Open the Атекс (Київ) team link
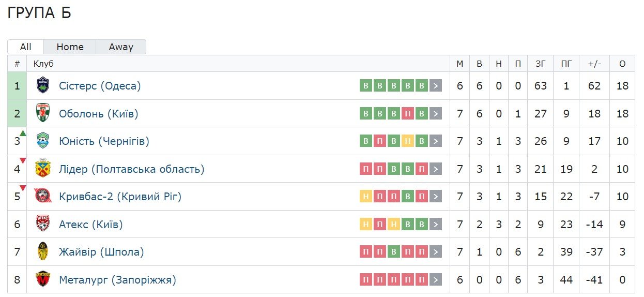Screen dimensions: 644x297 [90, 225]
